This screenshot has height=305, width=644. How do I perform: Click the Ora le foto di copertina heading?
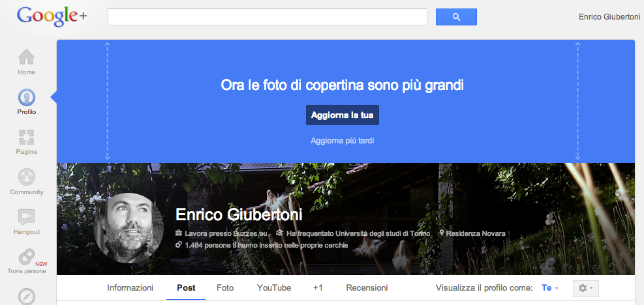coord(342,85)
